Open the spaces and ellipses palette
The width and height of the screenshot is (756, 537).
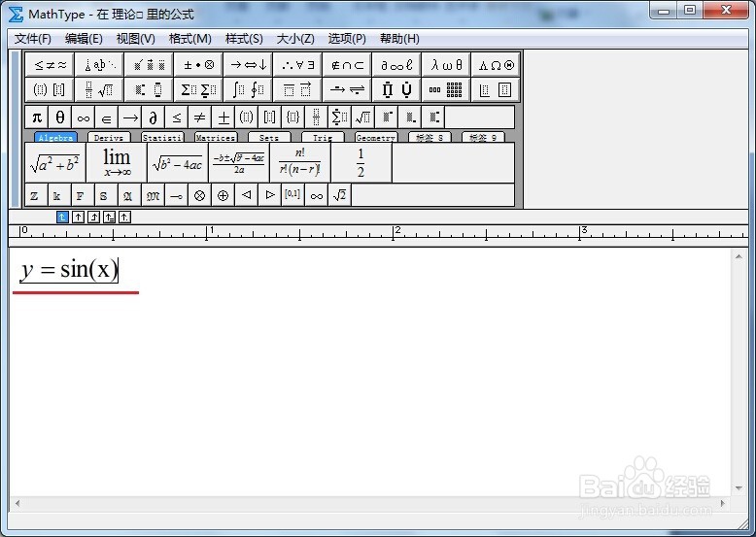(99, 64)
